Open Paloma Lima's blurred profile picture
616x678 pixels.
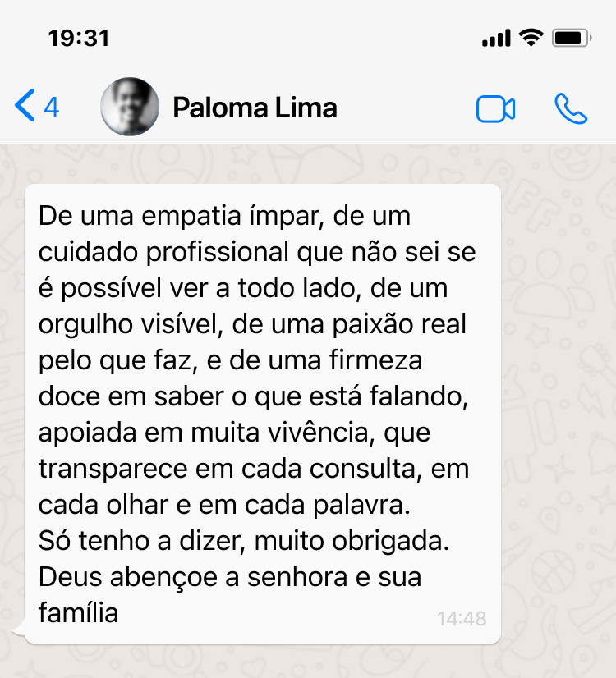(130, 107)
